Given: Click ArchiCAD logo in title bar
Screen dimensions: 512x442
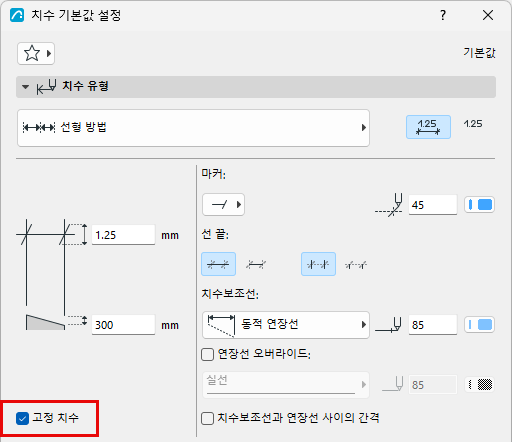Looking at the screenshot, I should click(x=17, y=15).
